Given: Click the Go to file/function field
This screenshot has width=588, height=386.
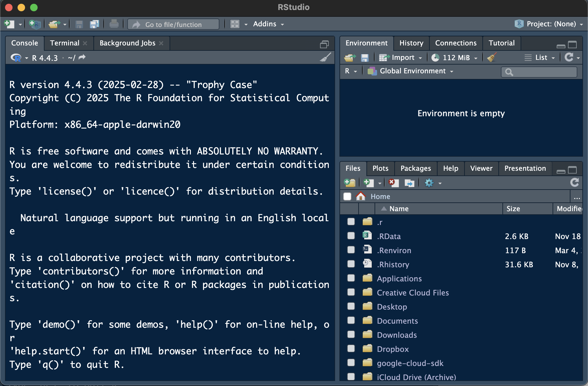Looking at the screenshot, I should point(173,24).
